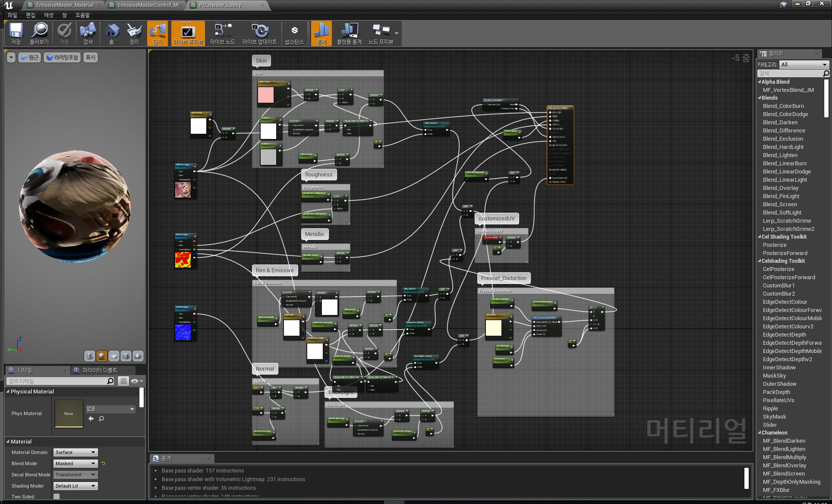Image resolution: width=832 pixels, height=504 pixels.
Task: Open the 카테고리 All combo box
Action: click(x=804, y=64)
